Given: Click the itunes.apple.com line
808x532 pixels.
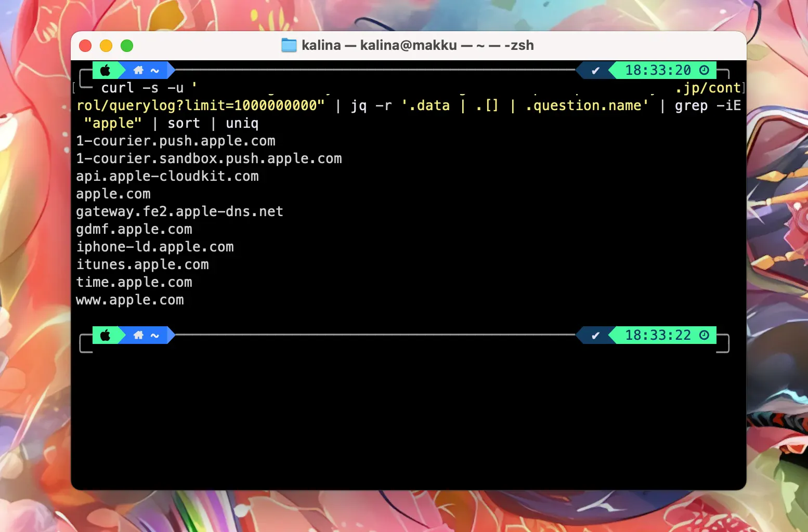Looking at the screenshot, I should (x=142, y=264).
